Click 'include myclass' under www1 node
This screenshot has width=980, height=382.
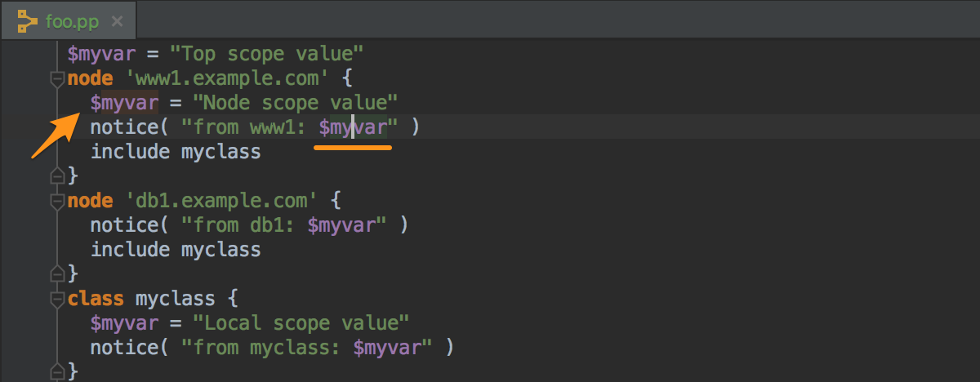(176, 152)
